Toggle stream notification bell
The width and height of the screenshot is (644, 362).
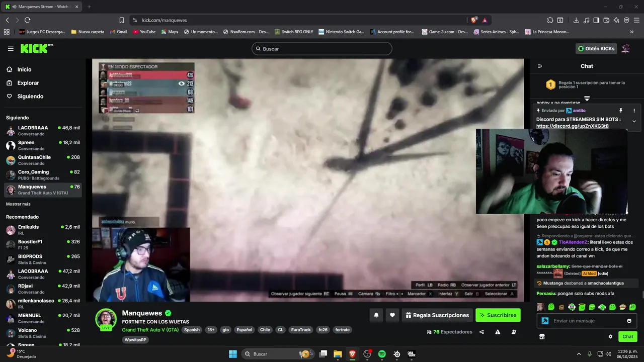(x=376, y=315)
